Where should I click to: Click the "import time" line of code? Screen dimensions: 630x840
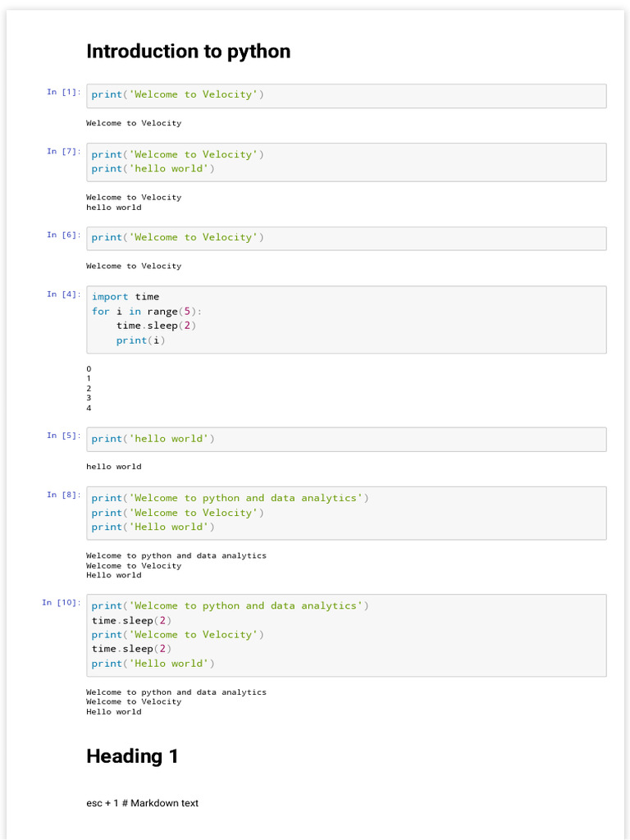tap(126, 297)
